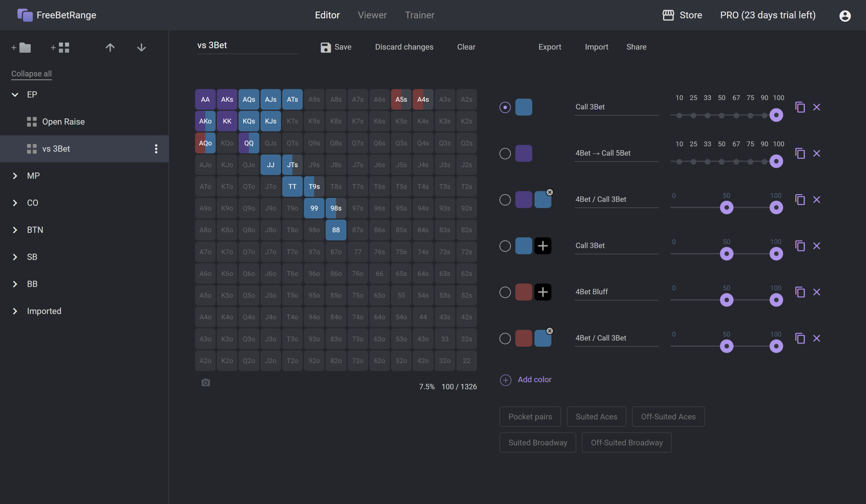Take range screenshot with camera icon

coord(205,382)
